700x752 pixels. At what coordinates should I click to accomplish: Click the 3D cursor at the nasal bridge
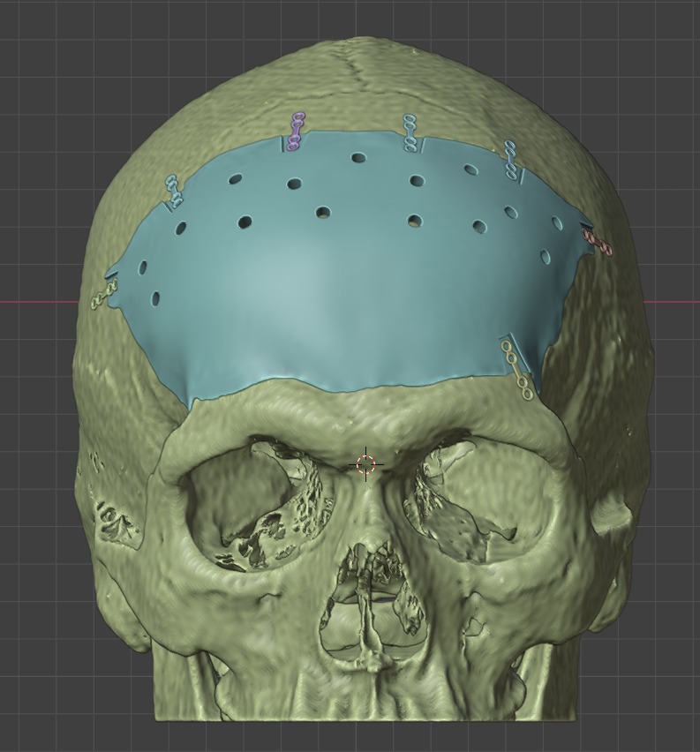click(x=366, y=463)
